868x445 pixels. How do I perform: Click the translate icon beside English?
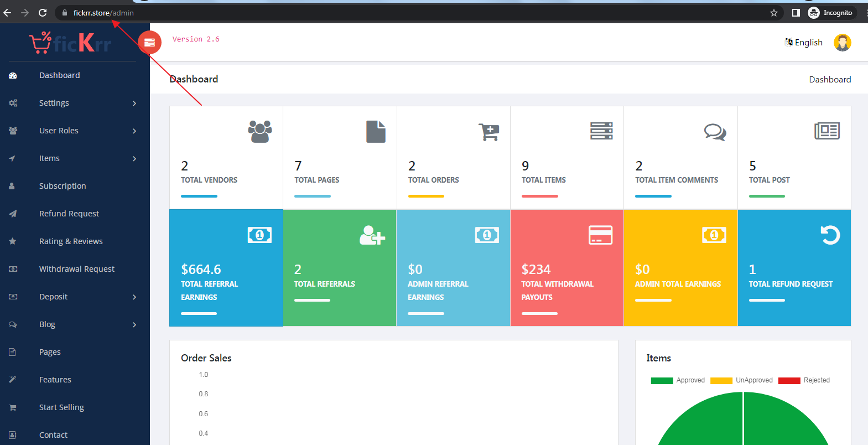pos(788,42)
